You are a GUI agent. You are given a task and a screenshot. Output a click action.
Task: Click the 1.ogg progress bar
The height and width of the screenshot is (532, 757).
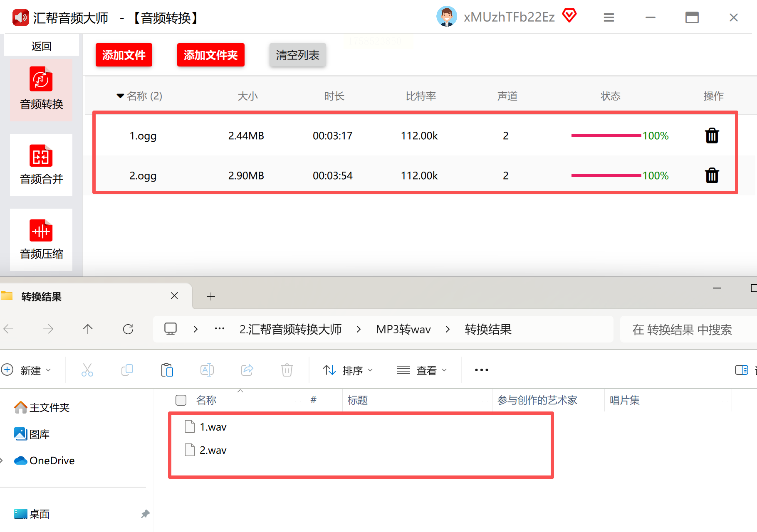606,135
